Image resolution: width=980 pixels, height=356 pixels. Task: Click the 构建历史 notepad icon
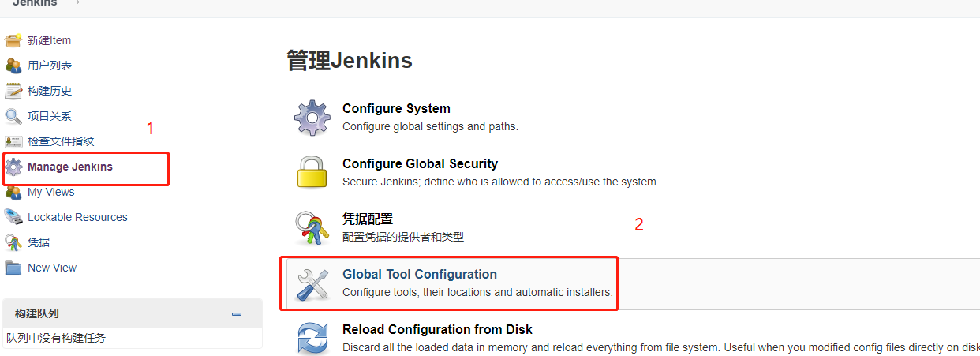click(x=13, y=91)
